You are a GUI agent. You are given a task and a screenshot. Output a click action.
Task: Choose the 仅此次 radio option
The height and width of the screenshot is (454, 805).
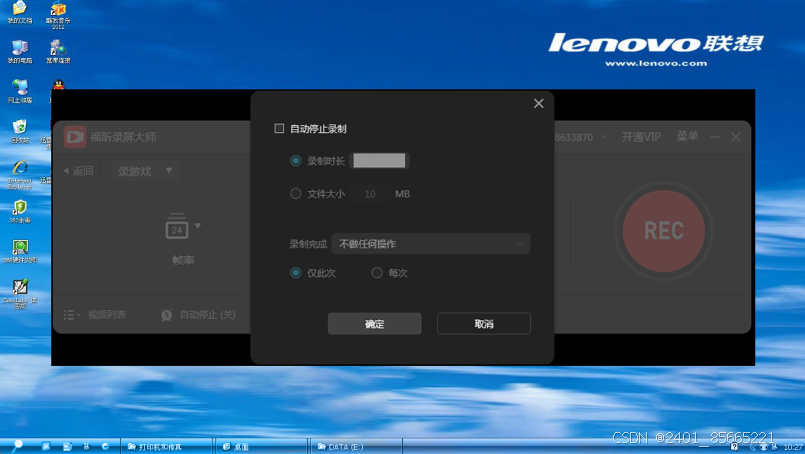coord(295,273)
